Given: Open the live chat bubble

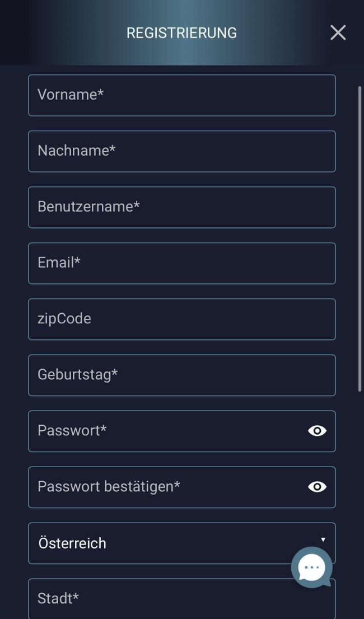Looking at the screenshot, I should click(311, 567).
